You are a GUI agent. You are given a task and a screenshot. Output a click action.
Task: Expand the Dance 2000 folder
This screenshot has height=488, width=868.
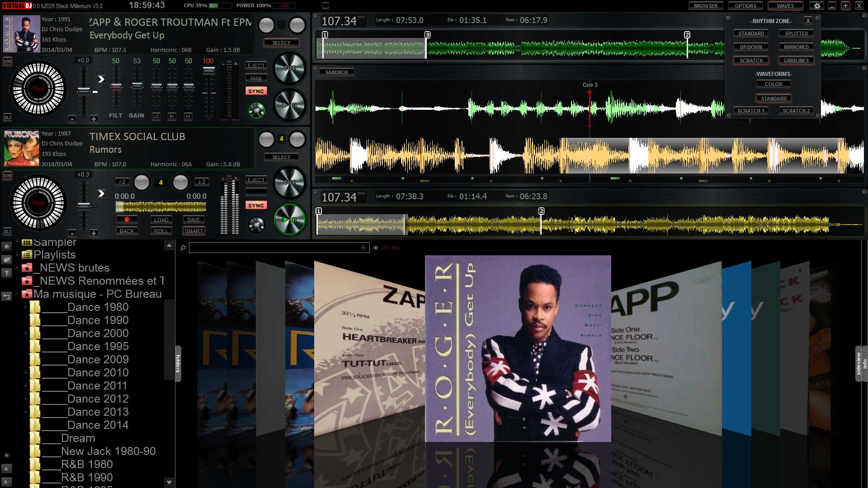(x=26, y=333)
